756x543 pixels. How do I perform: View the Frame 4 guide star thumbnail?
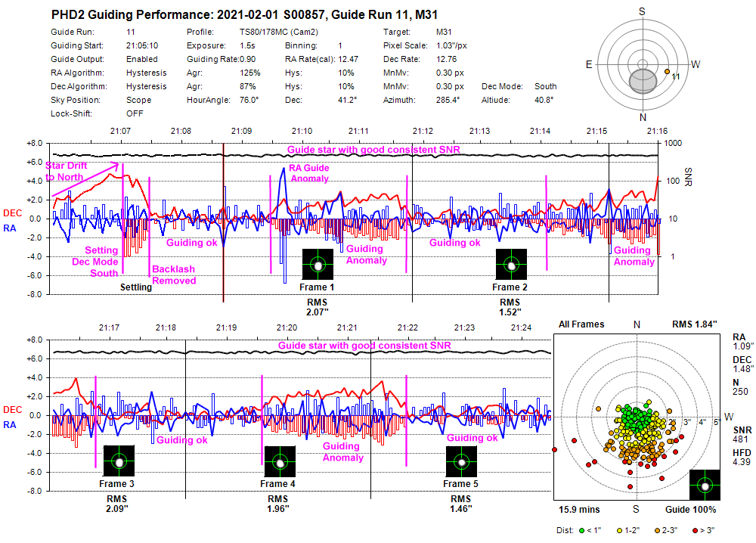[x=280, y=461]
